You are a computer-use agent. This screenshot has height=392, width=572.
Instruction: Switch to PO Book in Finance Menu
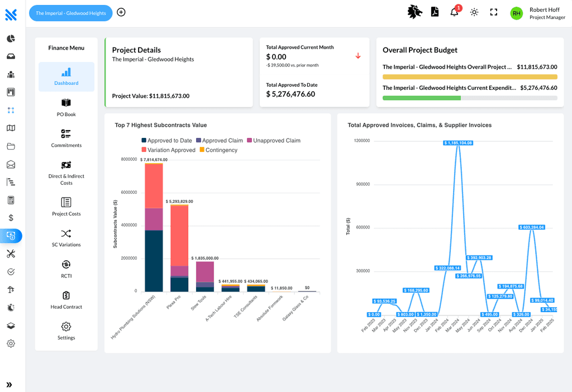tap(66, 108)
